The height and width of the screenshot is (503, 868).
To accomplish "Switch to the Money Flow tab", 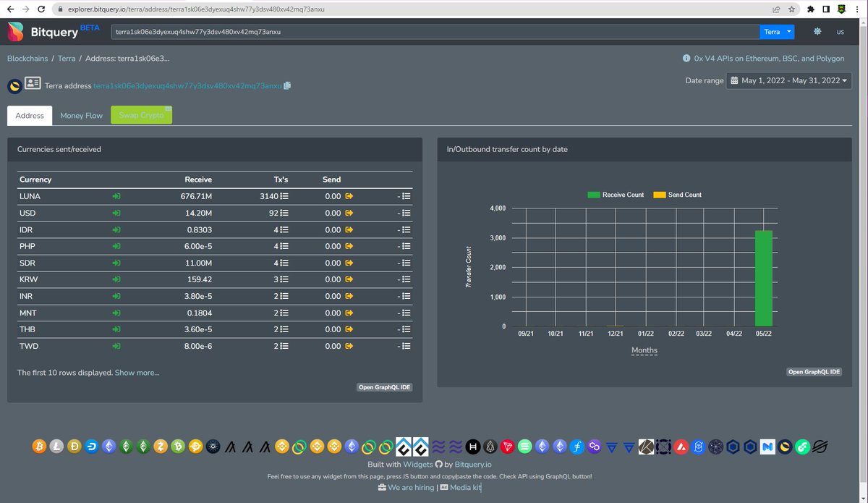I will pyautogui.click(x=82, y=115).
